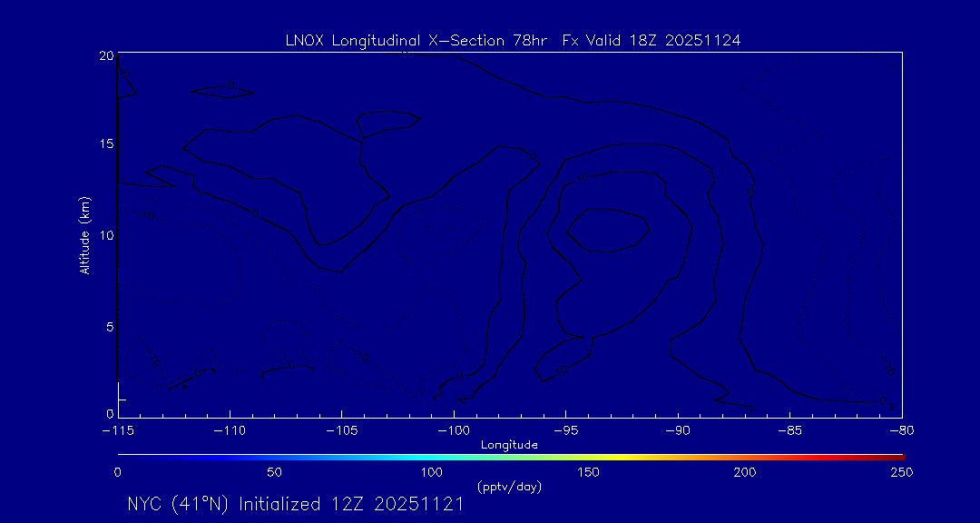Select the 20 km altitude tick label
Screen dimensions: 980x523
point(105,55)
